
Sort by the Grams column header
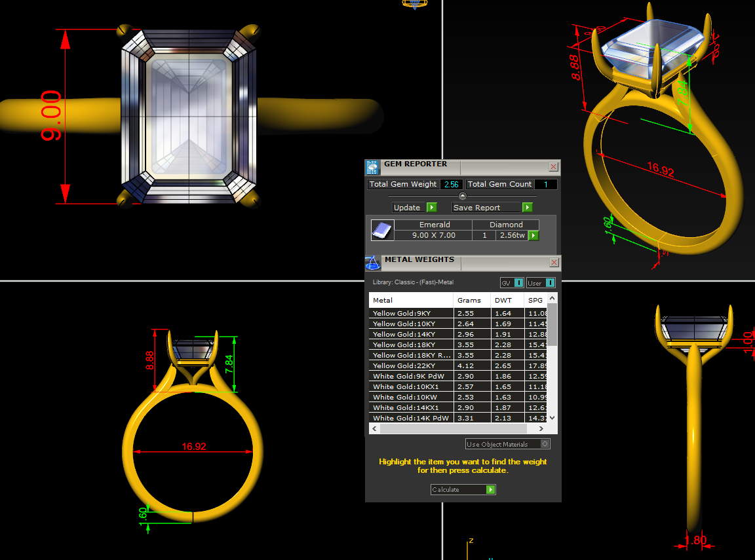(x=469, y=300)
